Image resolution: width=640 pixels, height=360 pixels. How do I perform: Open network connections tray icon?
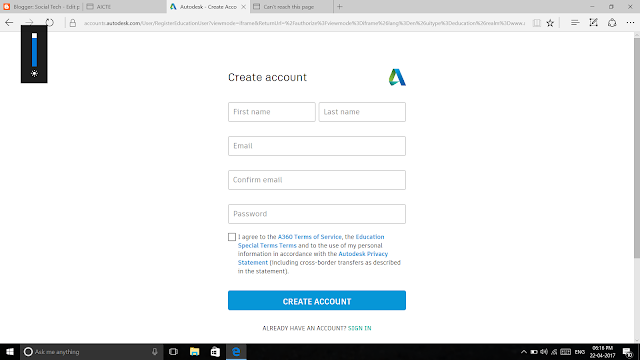click(554, 352)
